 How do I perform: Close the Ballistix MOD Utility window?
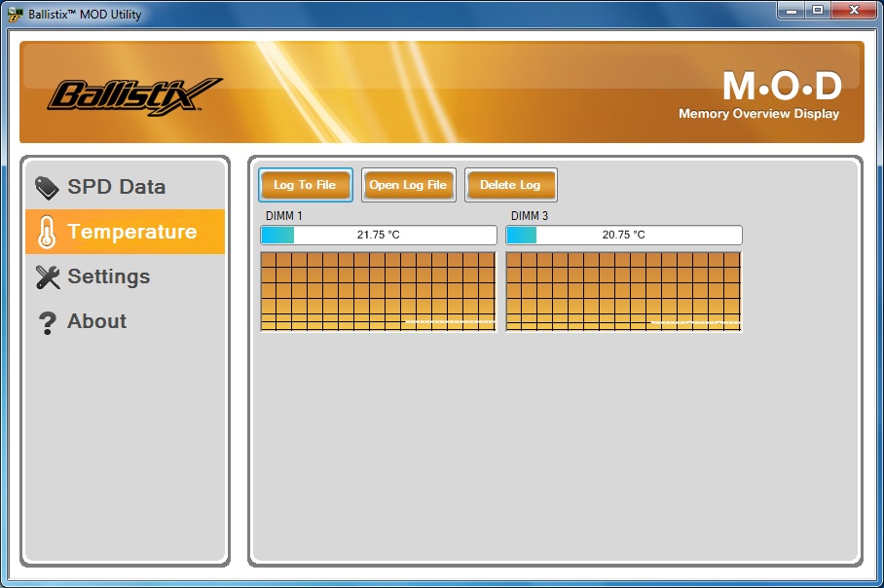tap(854, 11)
